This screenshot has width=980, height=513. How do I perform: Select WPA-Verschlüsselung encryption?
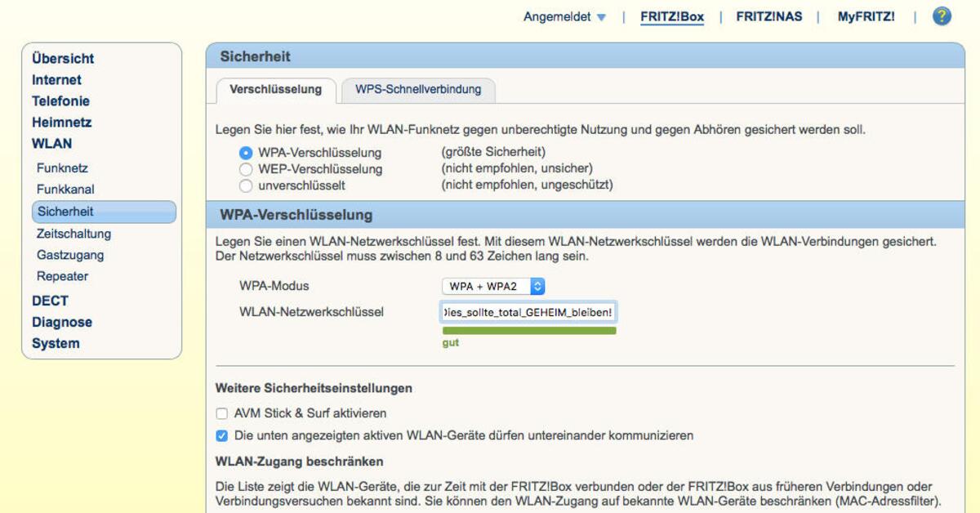click(246, 153)
